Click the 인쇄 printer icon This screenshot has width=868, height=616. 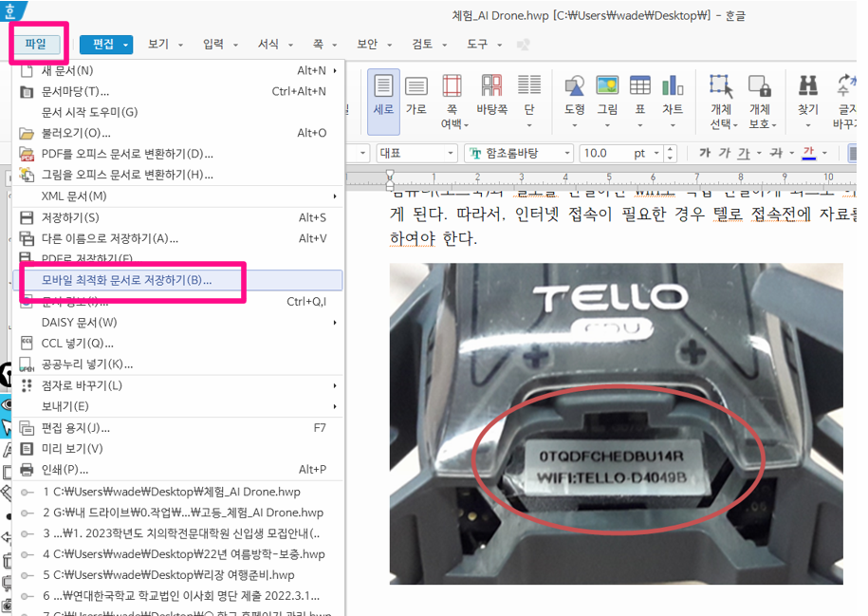pyautogui.click(x=26, y=470)
